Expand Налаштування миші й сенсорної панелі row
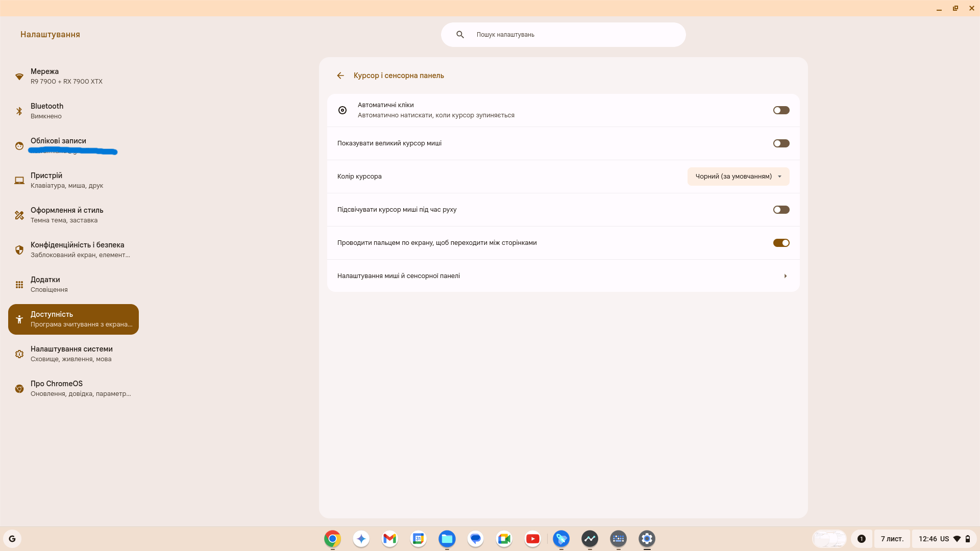The image size is (980, 551). tap(561, 275)
